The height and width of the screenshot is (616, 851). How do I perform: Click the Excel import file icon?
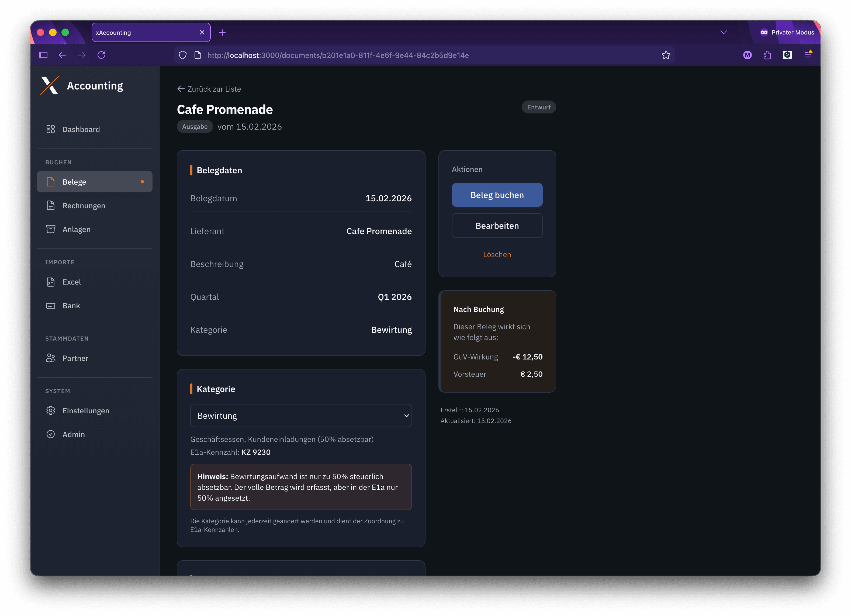[51, 282]
